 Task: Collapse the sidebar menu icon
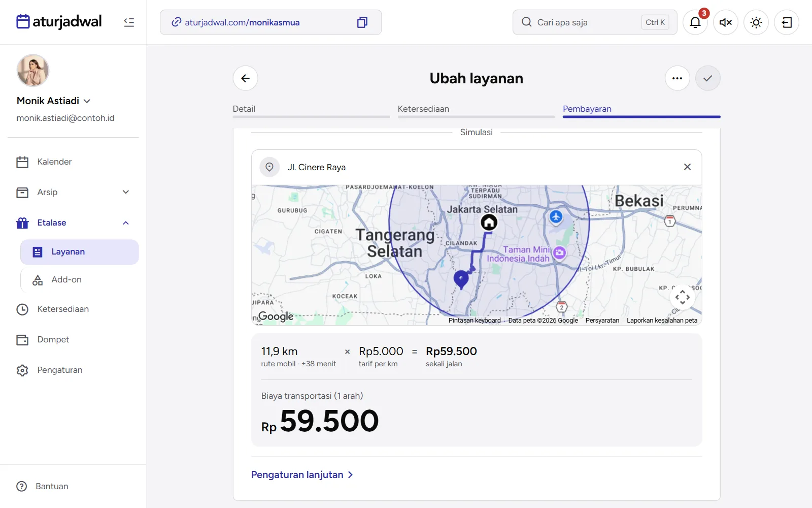coord(129,22)
